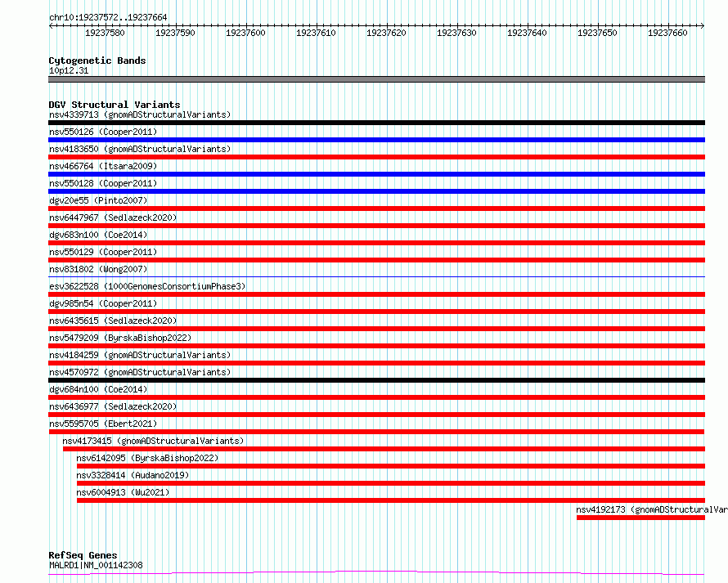Click the red bar under nsv4173415
Screen dimensions: 728x583
click(384, 449)
